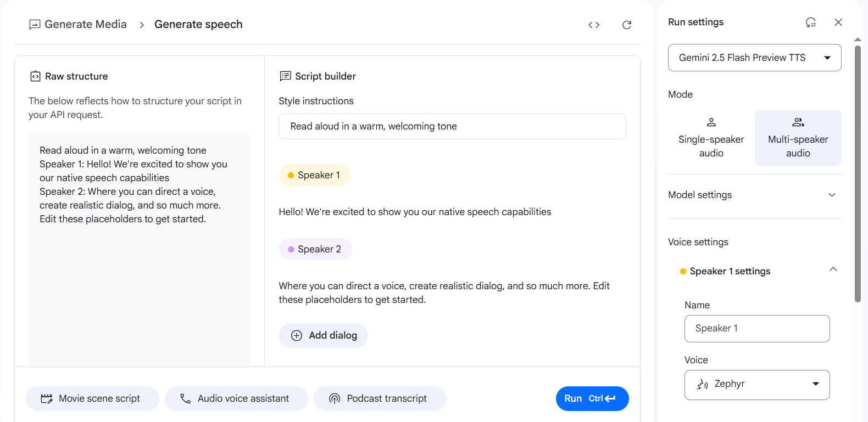
Task: Click the Style instructions text field
Action: coord(452,127)
